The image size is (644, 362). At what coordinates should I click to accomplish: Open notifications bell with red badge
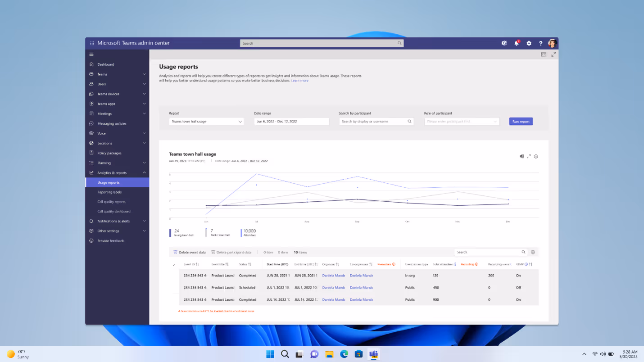point(517,43)
